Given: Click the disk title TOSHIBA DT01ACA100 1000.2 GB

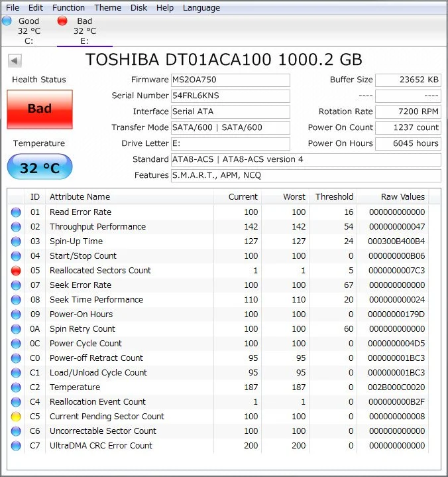Looking at the screenshot, I should point(224,60).
